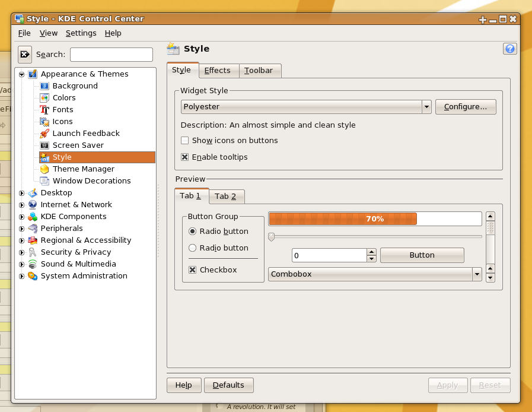This screenshot has height=412, width=532.
Task: Open the preview Combobox dropdown
Action: click(477, 274)
